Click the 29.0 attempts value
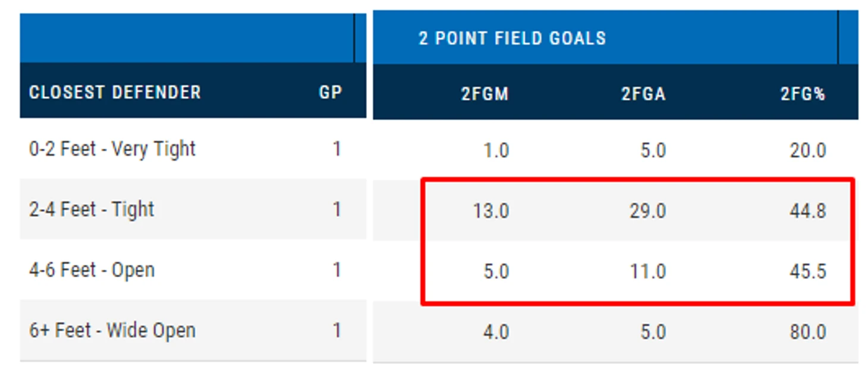 [x=647, y=211]
